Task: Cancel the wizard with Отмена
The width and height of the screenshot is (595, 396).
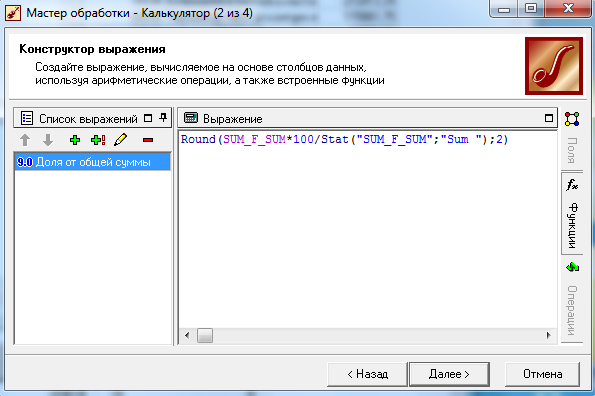Action: point(542,374)
